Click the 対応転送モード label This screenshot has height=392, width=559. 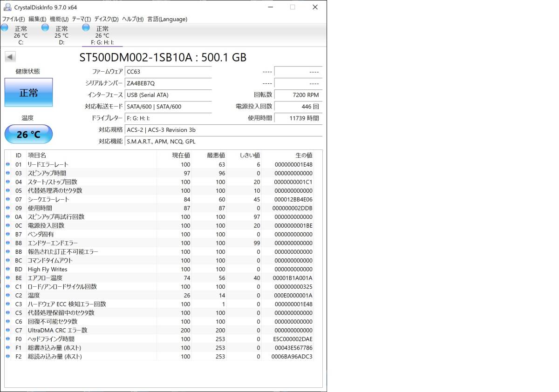click(x=104, y=107)
